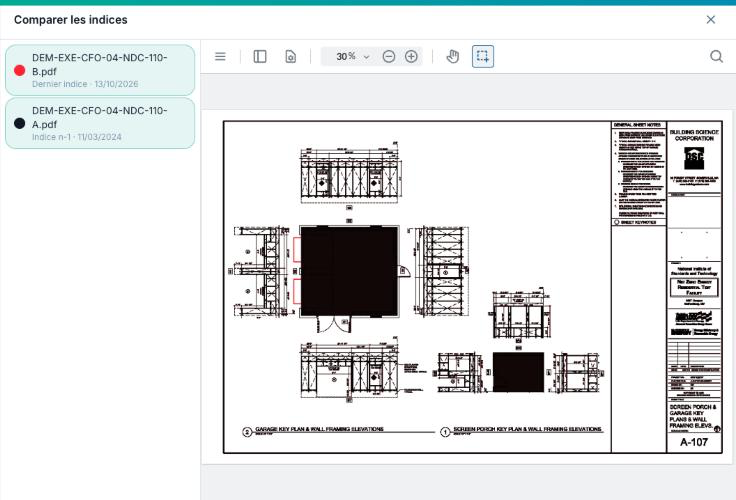
Task: Click the 'Comparer les indices' title
Action: 70,20
